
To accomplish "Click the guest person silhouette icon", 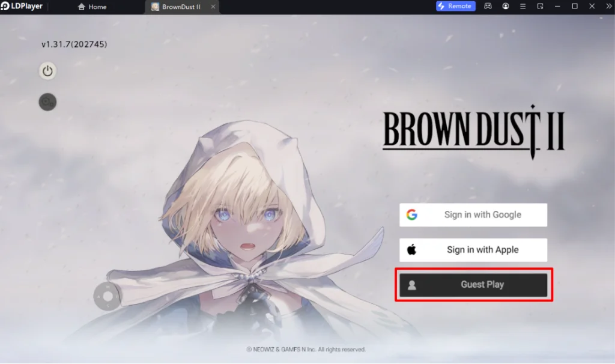I will [412, 285].
